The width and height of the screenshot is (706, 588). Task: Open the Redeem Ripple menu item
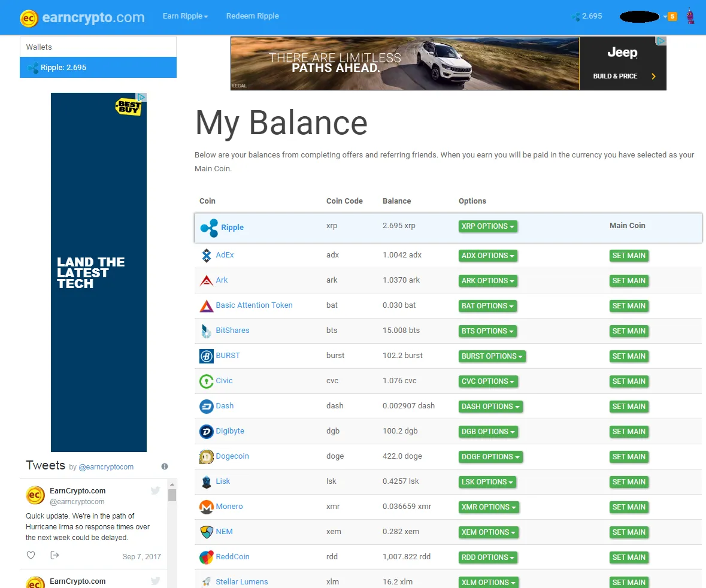[x=253, y=16]
